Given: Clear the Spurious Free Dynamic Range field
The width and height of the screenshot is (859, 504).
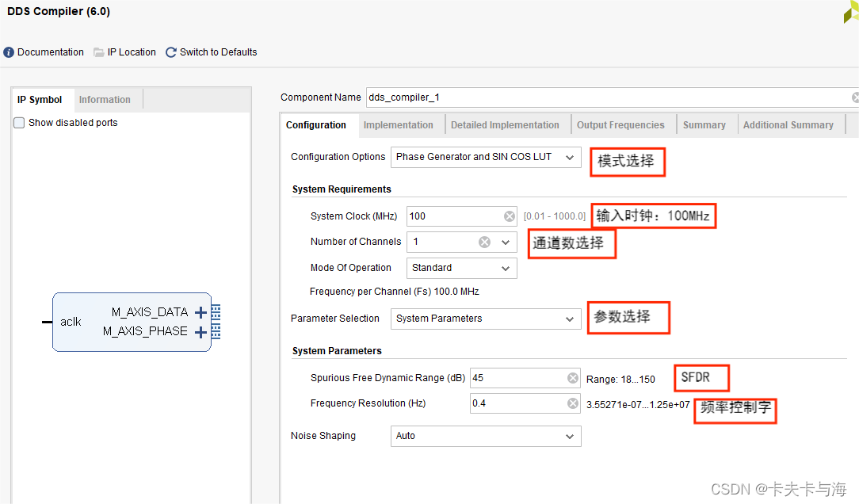Looking at the screenshot, I should point(573,378).
